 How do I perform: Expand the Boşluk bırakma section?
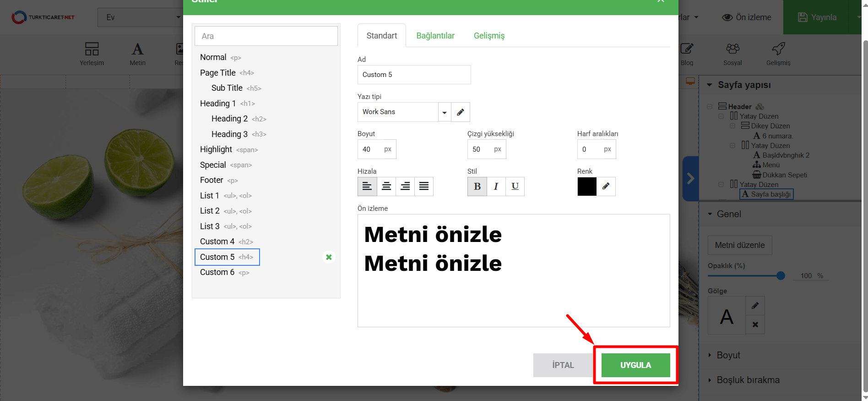[x=748, y=380]
